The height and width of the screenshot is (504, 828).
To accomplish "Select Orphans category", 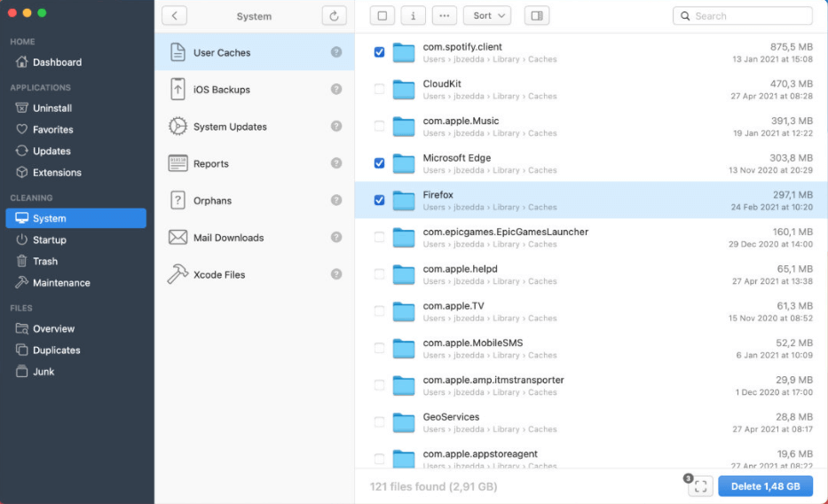I will coord(254,200).
